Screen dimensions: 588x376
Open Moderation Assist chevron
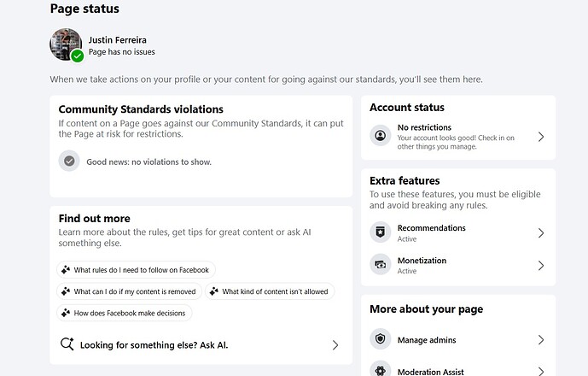[x=541, y=371]
